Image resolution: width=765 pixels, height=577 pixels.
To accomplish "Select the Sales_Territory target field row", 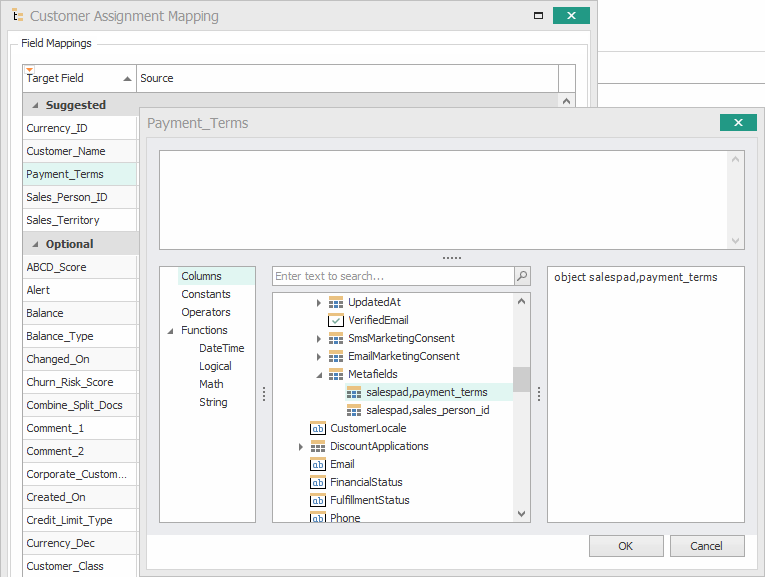I will pos(63,220).
